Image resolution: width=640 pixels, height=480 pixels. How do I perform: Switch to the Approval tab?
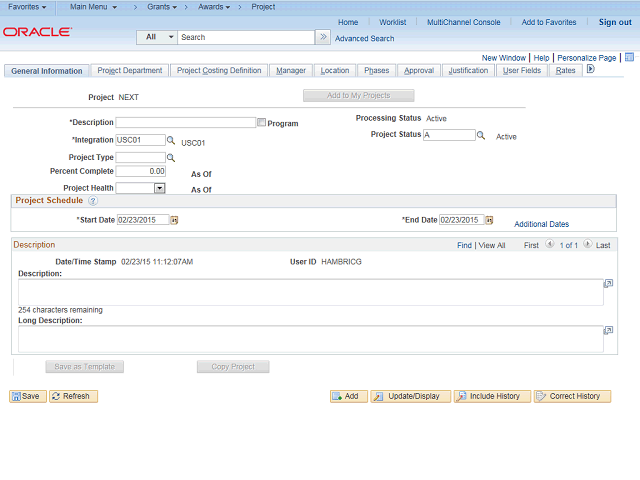point(419,71)
